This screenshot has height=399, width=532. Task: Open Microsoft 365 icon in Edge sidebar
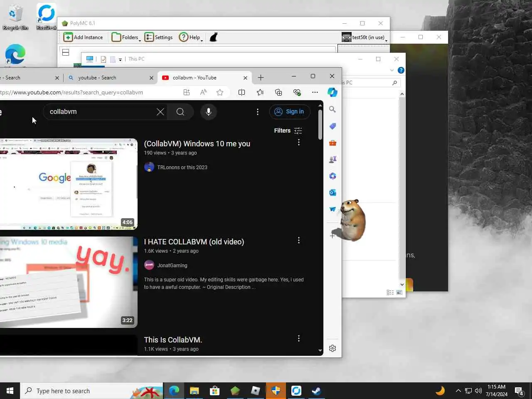point(332,176)
